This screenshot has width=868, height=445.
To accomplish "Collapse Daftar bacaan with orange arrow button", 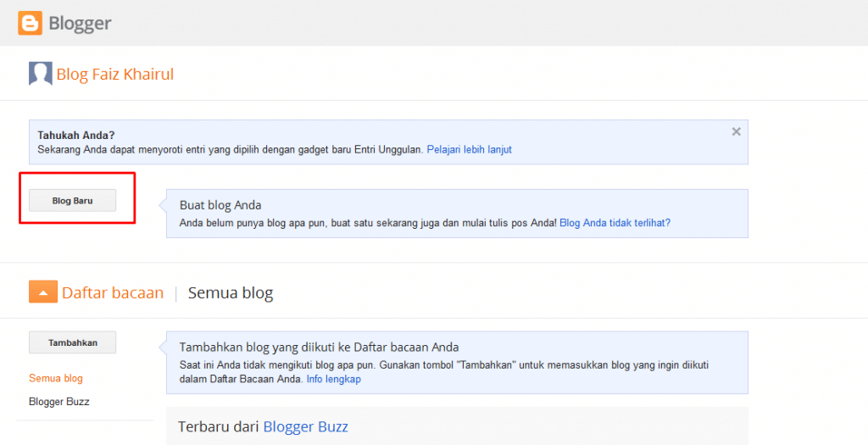I will click(43, 292).
